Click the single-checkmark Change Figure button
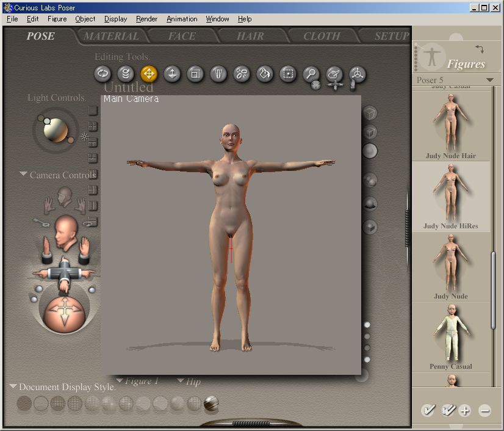504x431 pixels. pyautogui.click(x=428, y=410)
